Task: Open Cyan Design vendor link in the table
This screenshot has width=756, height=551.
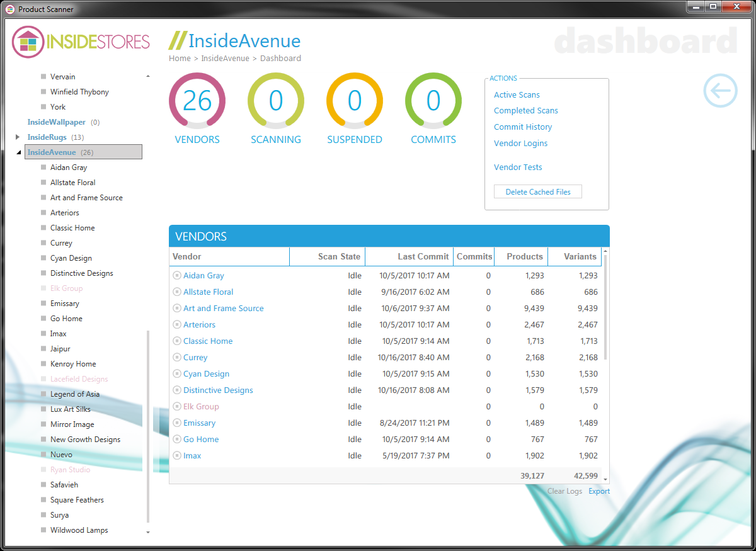Action: [x=206, y=374]
